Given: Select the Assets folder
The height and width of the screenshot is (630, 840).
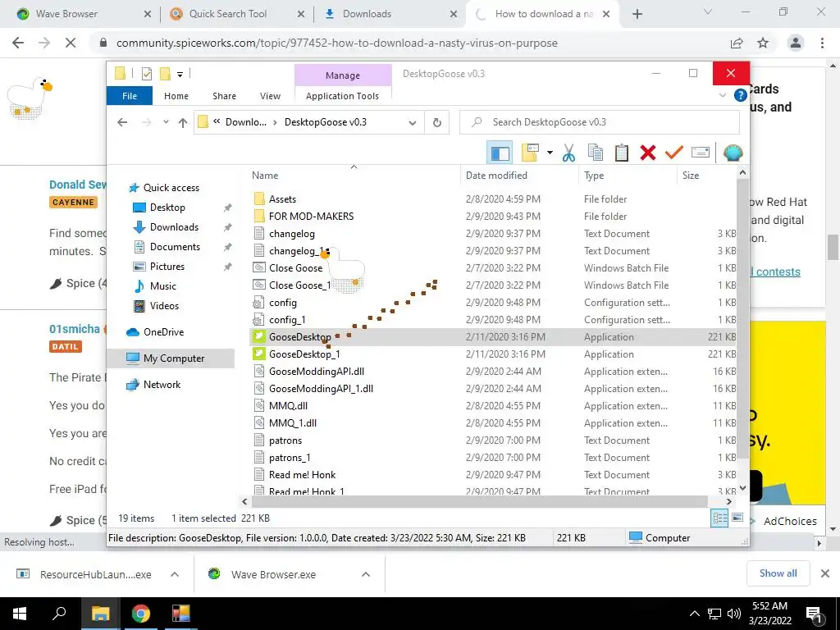Looking at the screenshot, I should click(x=282, y=199).
